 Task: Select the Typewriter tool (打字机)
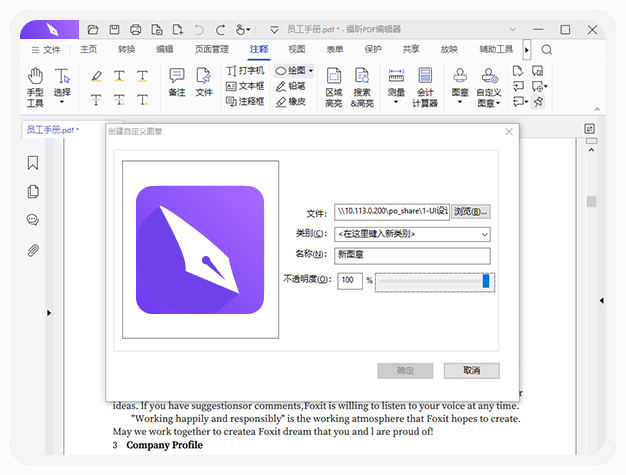click(245, 71)
